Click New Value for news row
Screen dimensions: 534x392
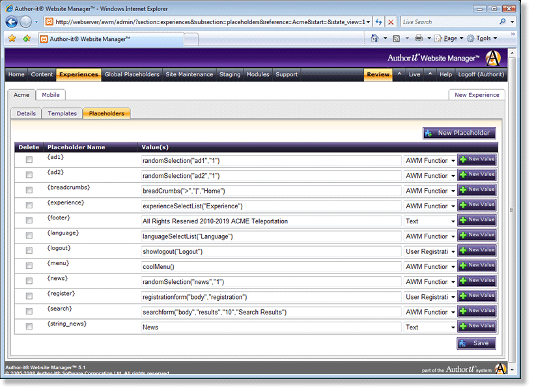(477, 281)
